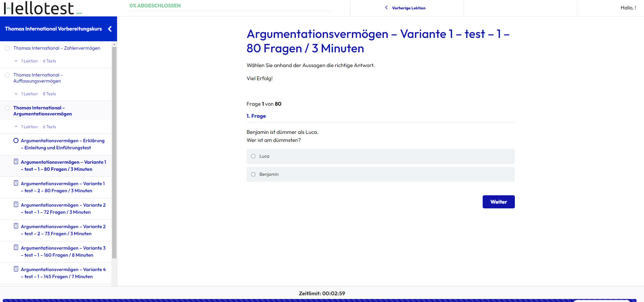
Task: Click status circle beside Argumentationsvermögen section
Action: coord(7,108)
